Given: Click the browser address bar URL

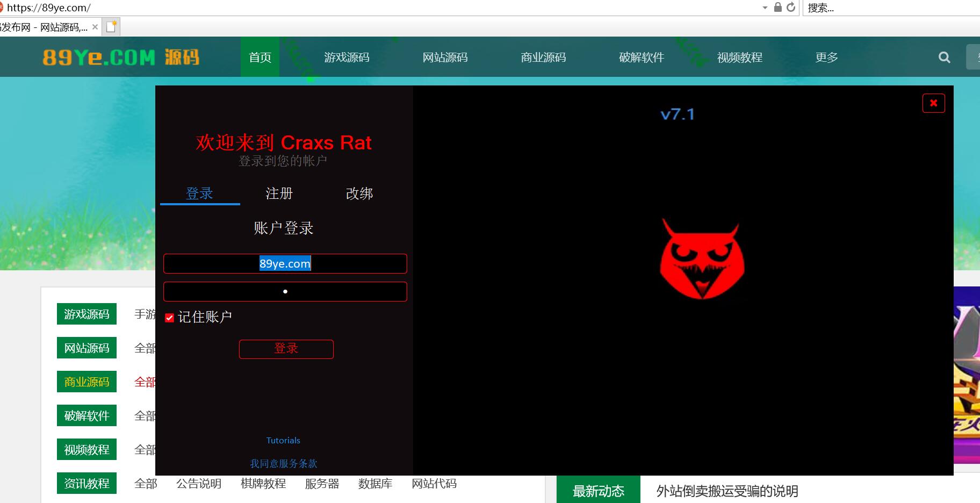Looking at the screenshot, I should (48, 8).
